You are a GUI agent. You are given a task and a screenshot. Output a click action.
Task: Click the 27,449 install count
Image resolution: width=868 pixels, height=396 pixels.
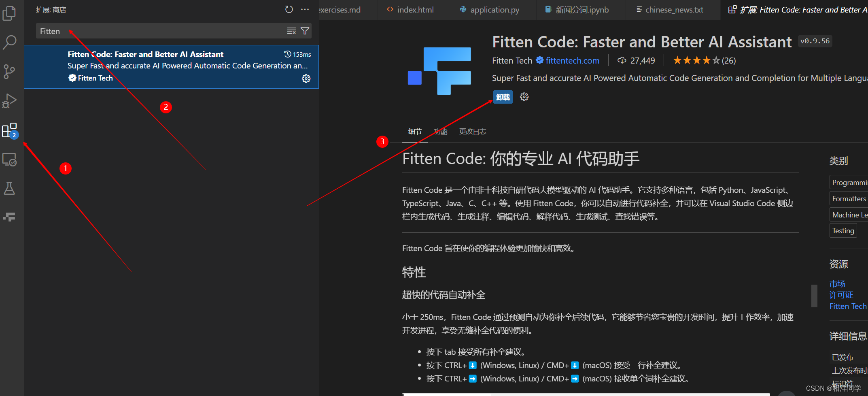coord(636,61)
